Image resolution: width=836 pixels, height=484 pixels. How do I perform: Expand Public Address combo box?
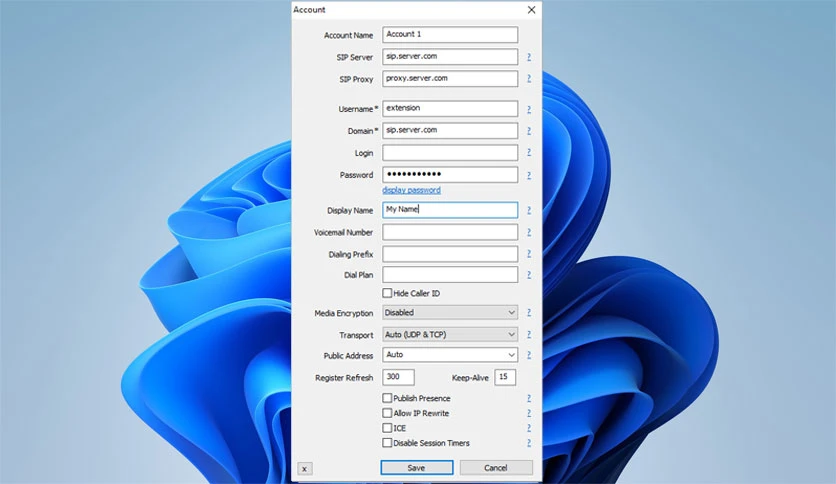point(450,355)
